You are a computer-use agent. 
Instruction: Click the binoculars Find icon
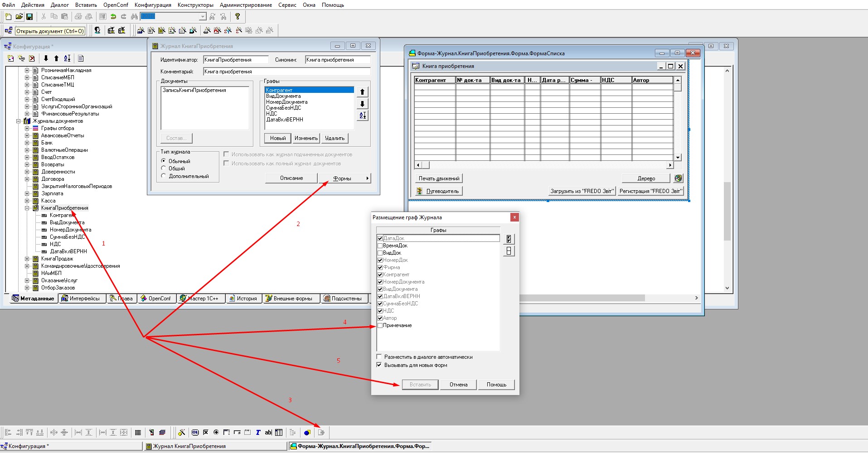[134, 17]
